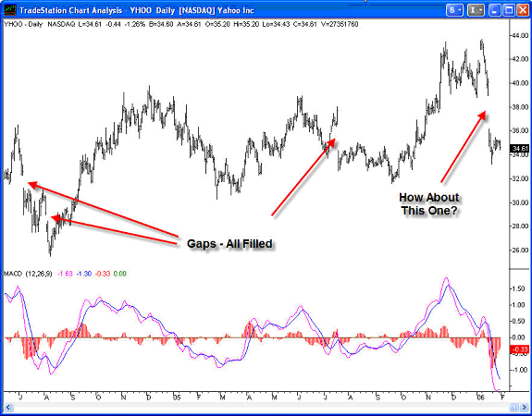Screen dimensions: 532x416
Task: Click the -1.26% percent change value
Action: click(x=135, y=24)
